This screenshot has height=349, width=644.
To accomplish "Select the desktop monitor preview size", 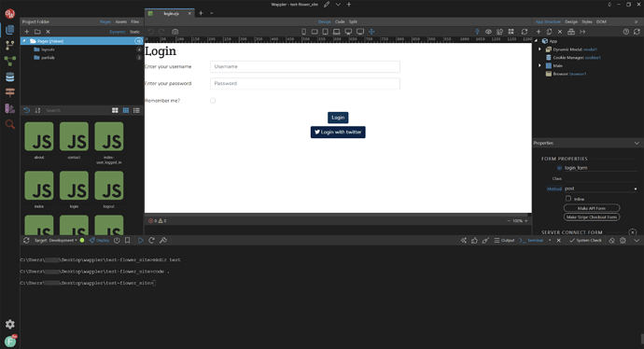I will tap(348, 32).
